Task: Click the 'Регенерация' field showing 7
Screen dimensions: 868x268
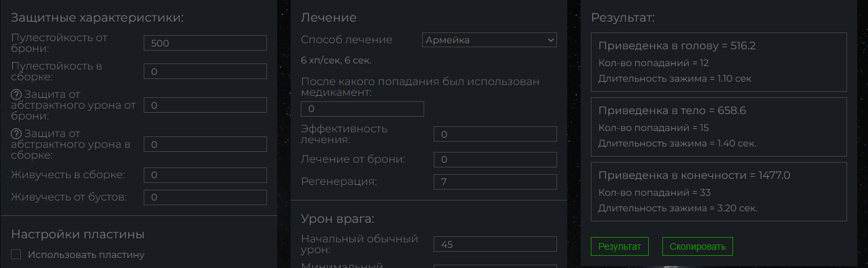Action: (495, 182)
